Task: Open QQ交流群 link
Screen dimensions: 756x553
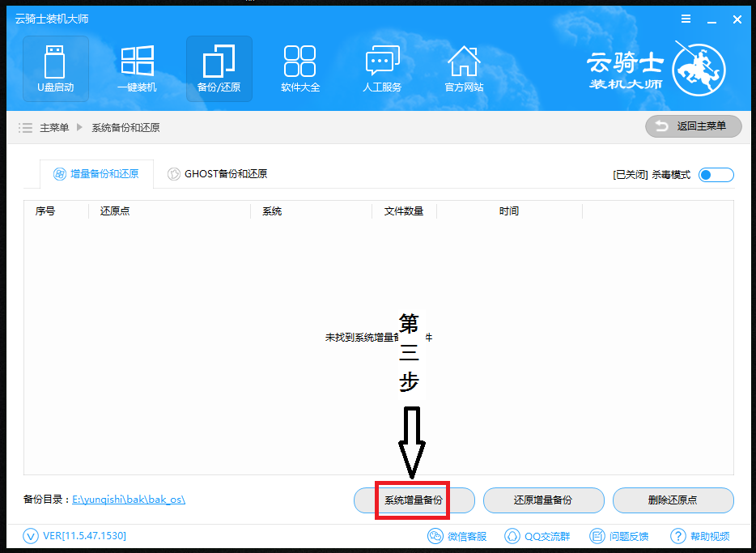Action: (537, 536)
